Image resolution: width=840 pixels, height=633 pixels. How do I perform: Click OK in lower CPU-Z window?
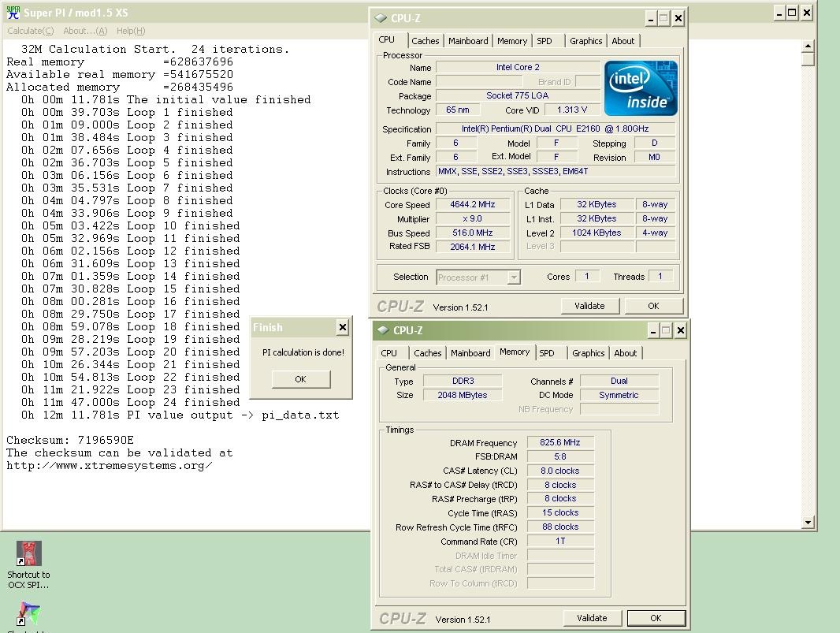pyautogui.click(x=656, y=618)
